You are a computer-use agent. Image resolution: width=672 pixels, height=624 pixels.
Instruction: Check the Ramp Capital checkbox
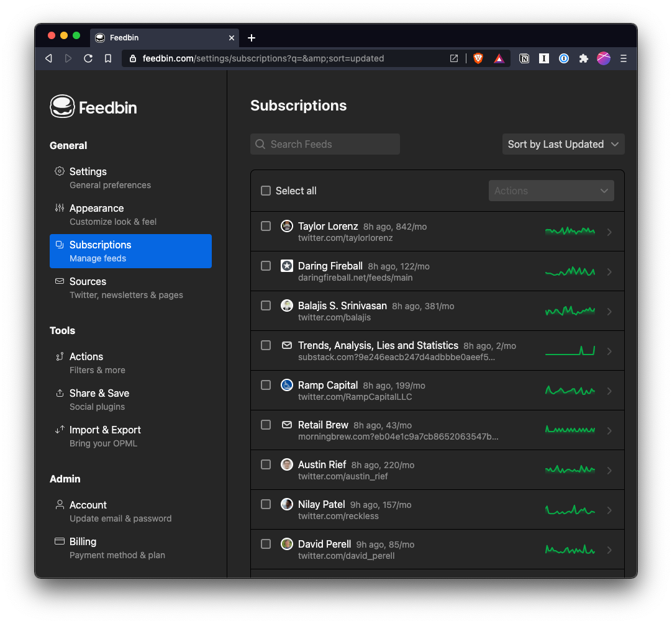click(266, 385)
